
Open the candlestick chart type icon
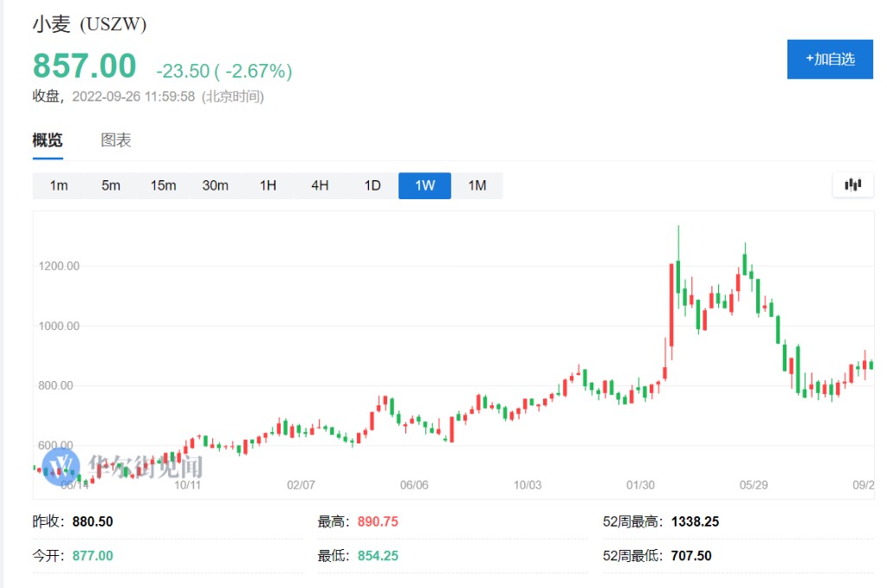click(x=852, y=184)
